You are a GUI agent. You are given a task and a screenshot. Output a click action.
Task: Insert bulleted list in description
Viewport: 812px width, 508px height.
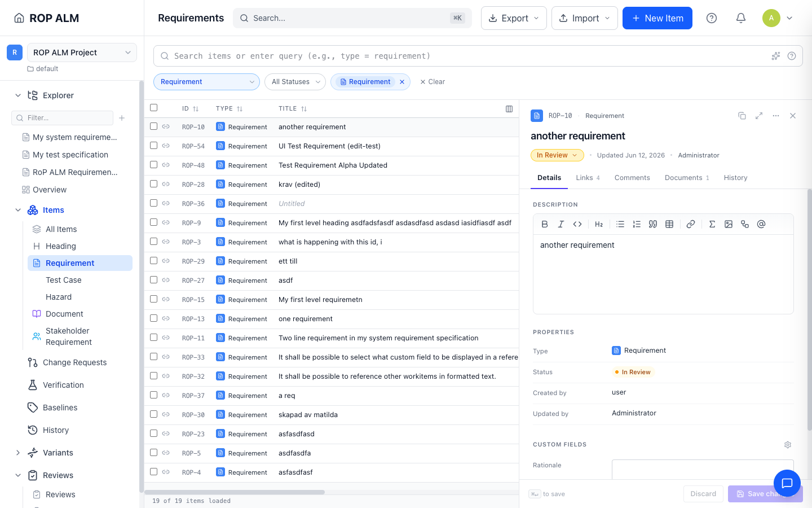pos(620,224)
